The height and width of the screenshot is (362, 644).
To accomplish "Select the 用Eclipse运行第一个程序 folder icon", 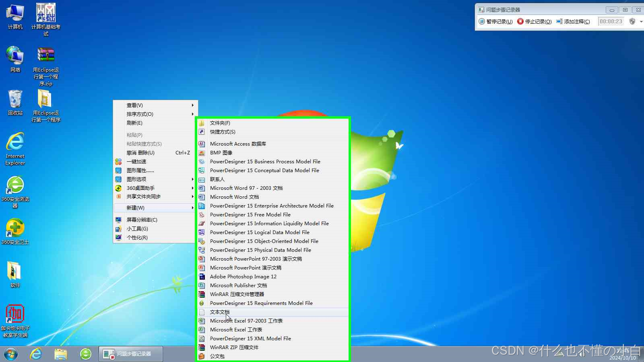I will 46,105.
